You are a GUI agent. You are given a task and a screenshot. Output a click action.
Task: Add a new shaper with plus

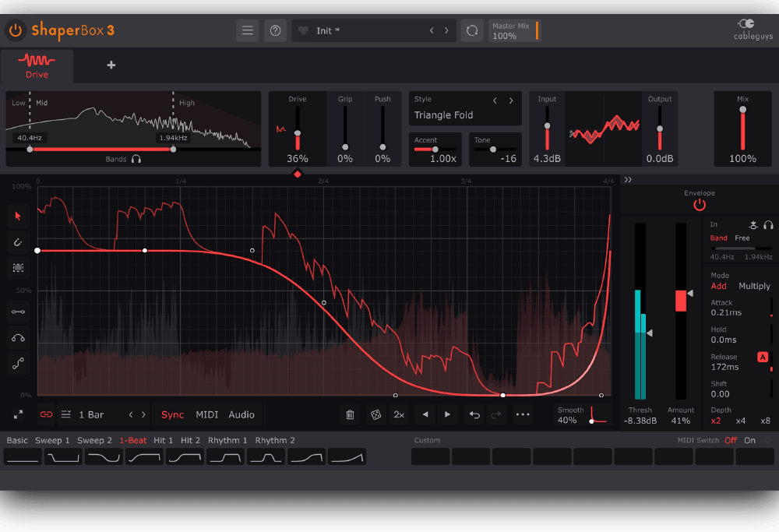tap(111, 65)
